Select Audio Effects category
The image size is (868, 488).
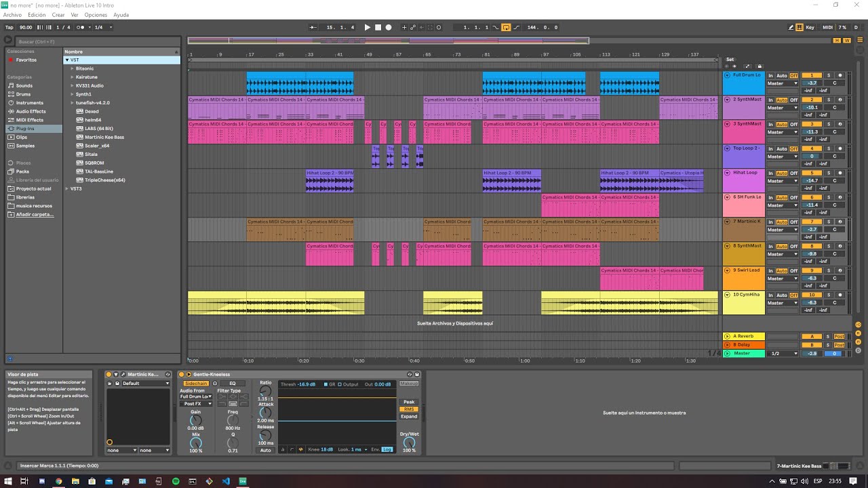(31, 111)
